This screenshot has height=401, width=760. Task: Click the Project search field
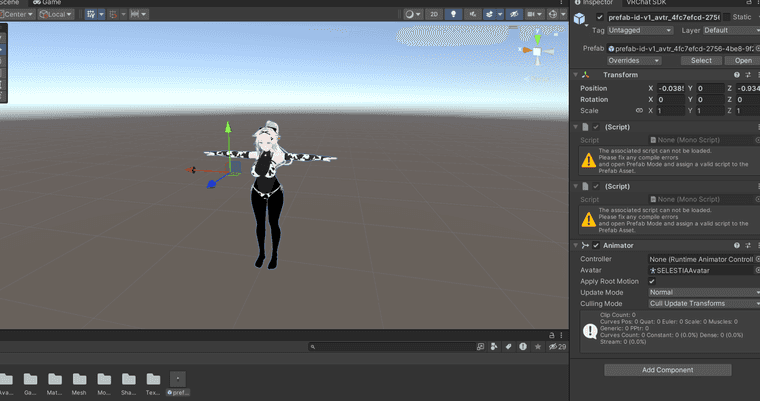pyautogui.click(x=392, y=347)
